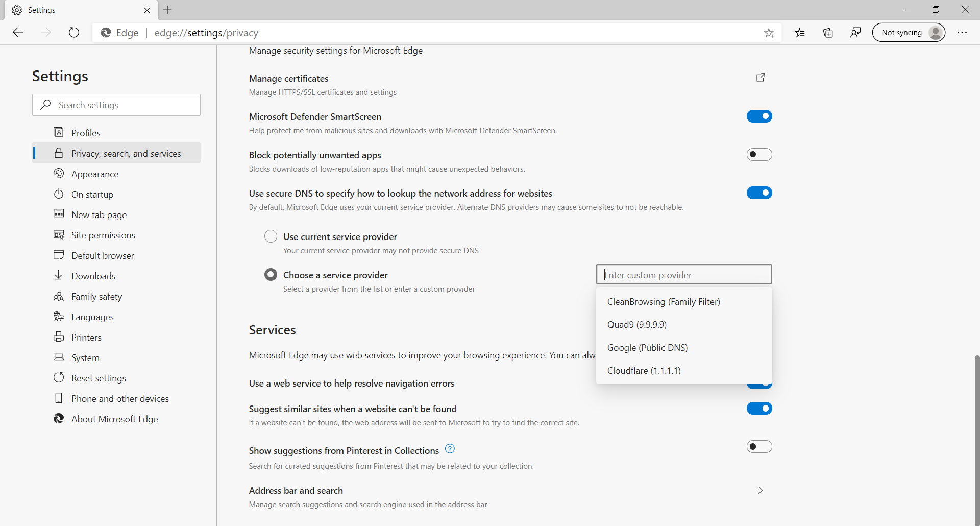Open Appearance settings page
The image size is (980, 526).
pos(116,174)
